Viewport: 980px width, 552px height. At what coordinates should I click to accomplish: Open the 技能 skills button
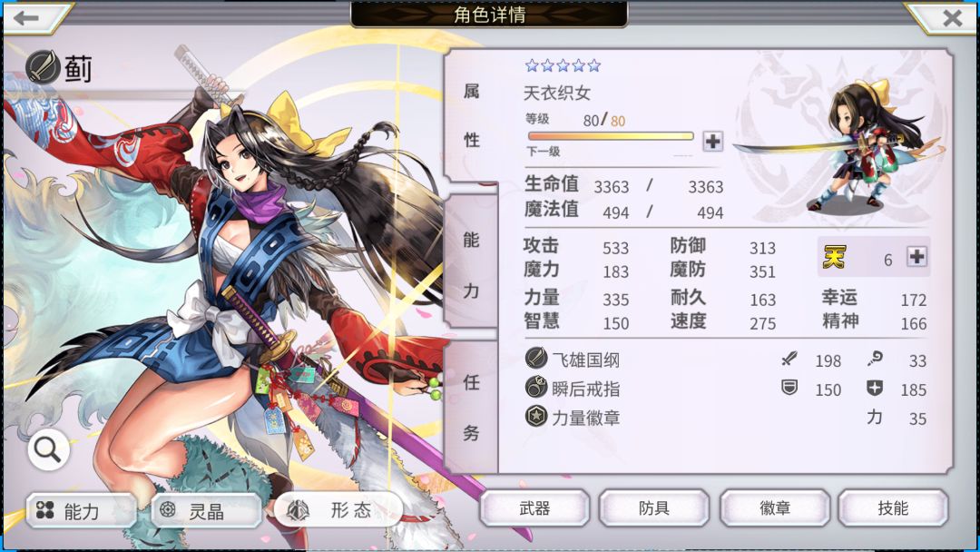pos(893,508)
